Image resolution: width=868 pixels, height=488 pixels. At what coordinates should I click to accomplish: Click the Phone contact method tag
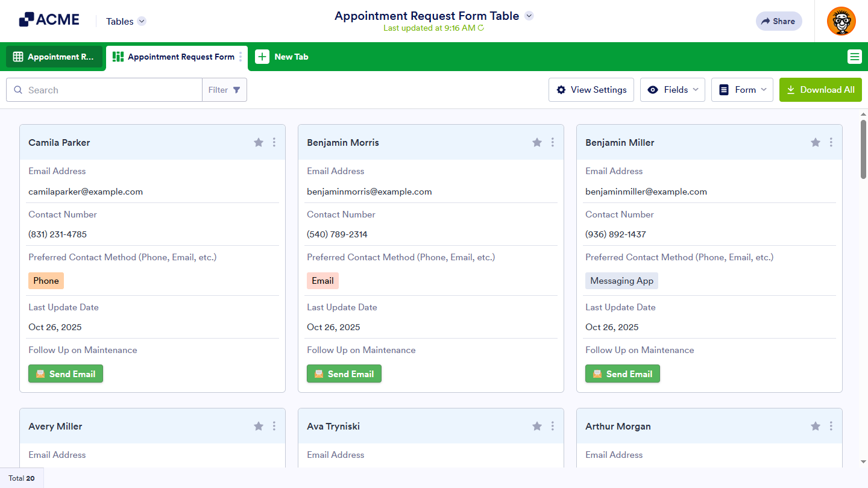click(46, 281)
